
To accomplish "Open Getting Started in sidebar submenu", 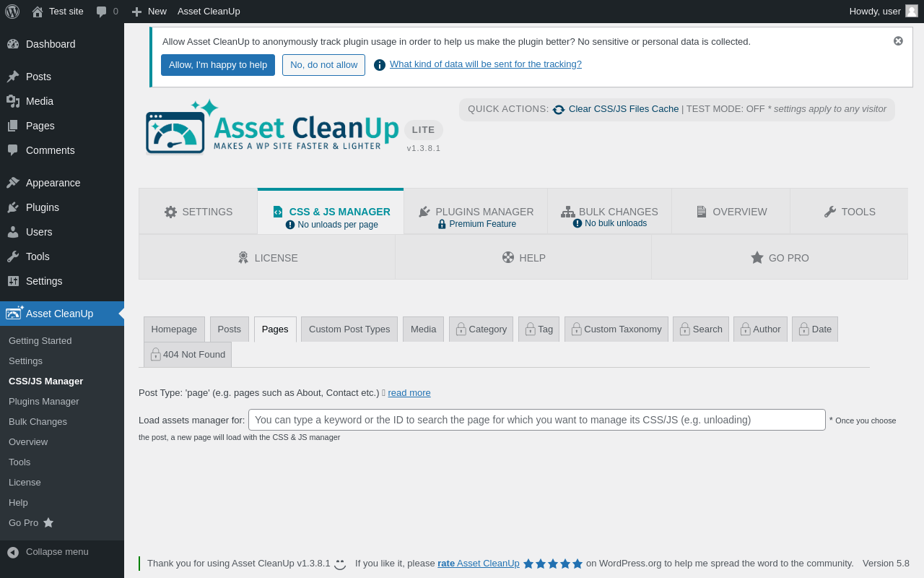I will (40, 341).
